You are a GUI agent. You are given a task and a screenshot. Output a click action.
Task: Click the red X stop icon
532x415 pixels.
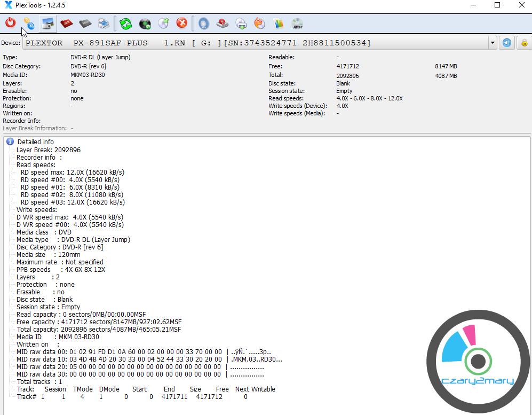pyautogui.click(x=182, y=24)
